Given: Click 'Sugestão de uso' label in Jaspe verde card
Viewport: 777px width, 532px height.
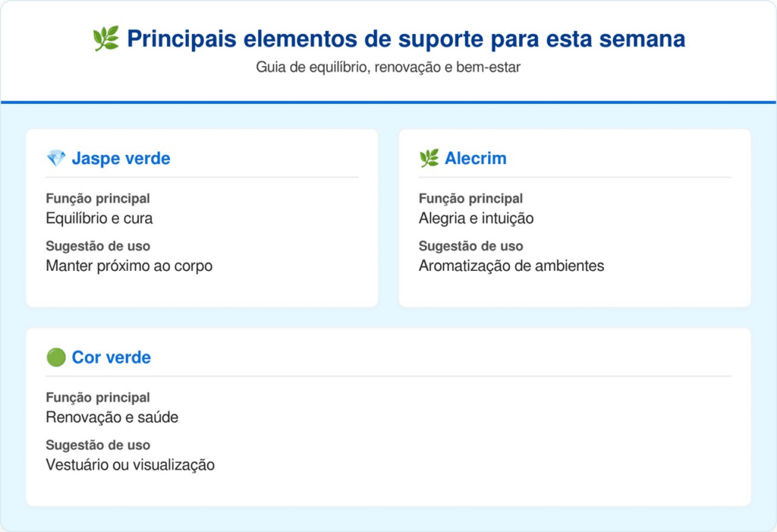Looking at the screenshot, I should coord(98,247).
